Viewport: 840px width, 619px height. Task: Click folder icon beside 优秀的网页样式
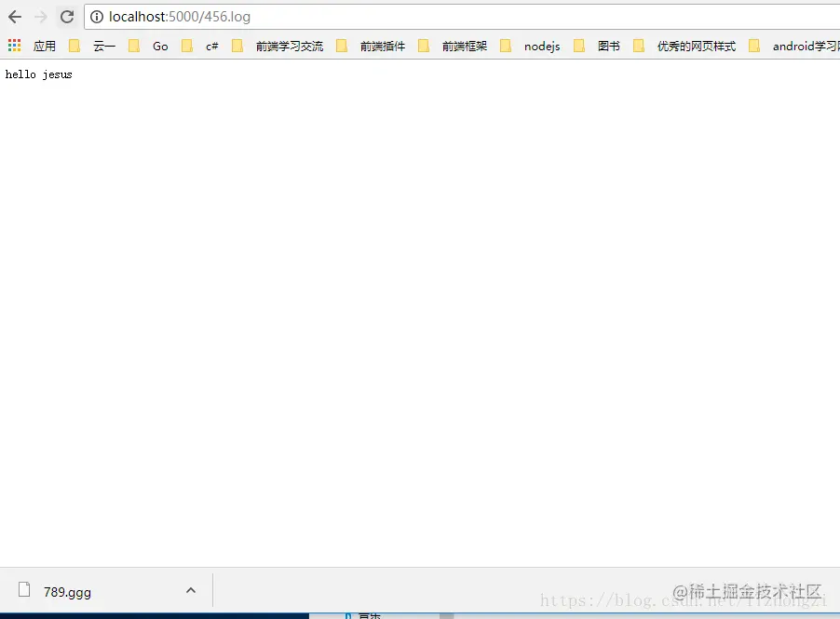(x=639, y=46)
